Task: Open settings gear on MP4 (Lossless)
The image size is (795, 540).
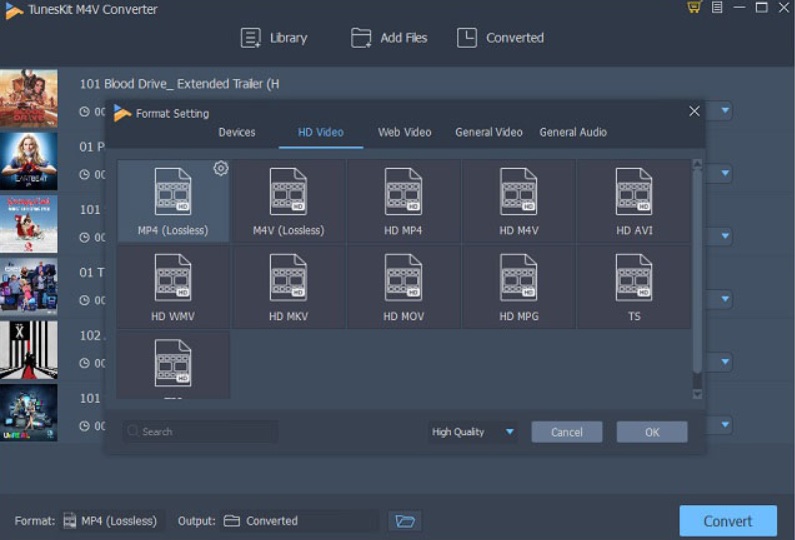Action: tap(221, 168)
